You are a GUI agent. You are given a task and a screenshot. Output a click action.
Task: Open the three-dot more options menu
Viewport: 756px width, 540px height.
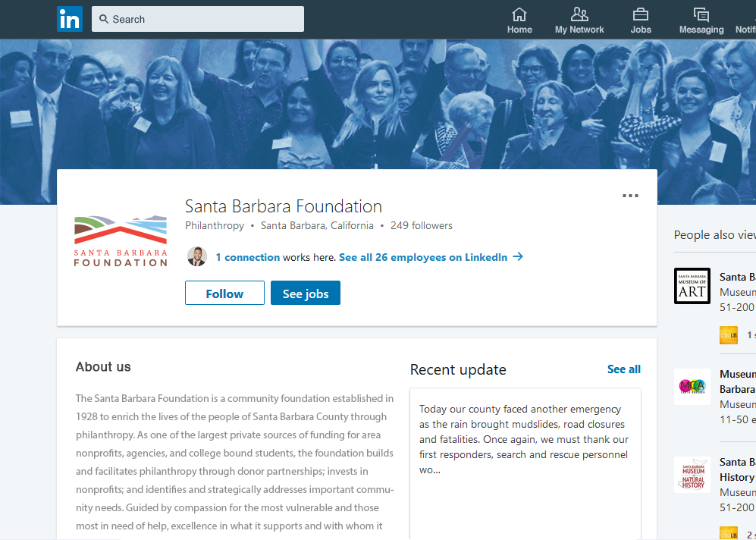pos(630,196)
